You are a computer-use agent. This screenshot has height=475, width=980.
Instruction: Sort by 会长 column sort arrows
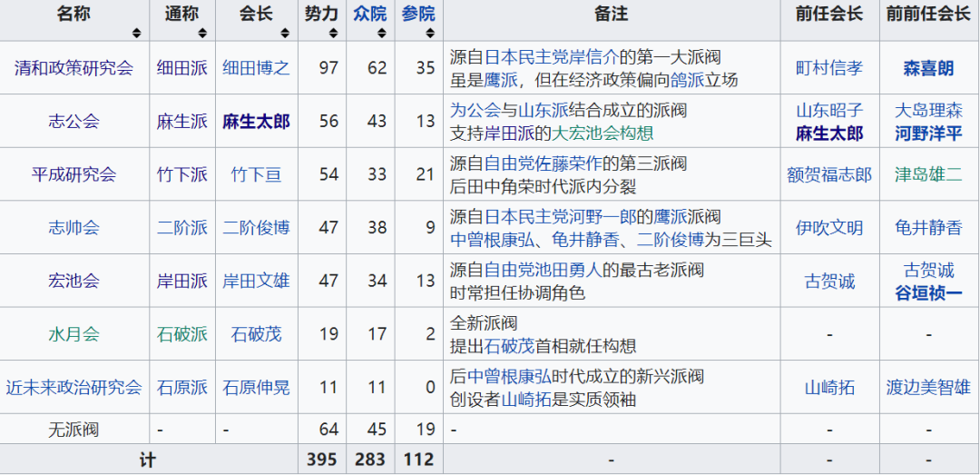click(285, 34)
